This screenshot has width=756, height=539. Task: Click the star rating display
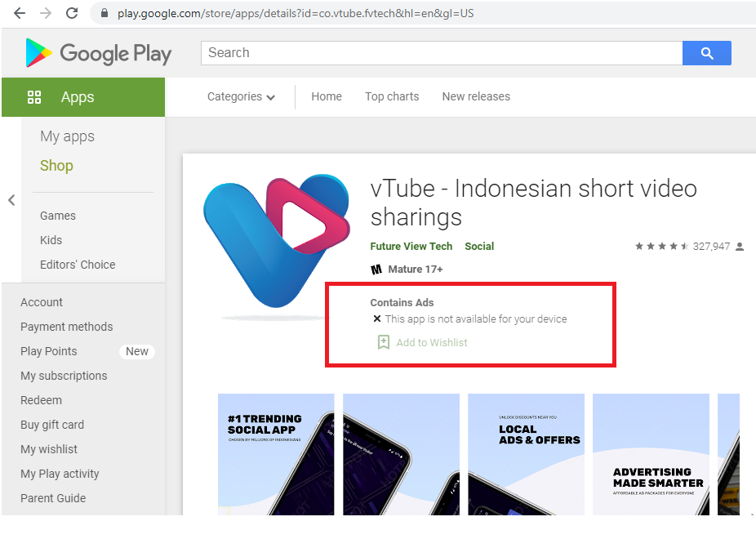pos(661,247)
